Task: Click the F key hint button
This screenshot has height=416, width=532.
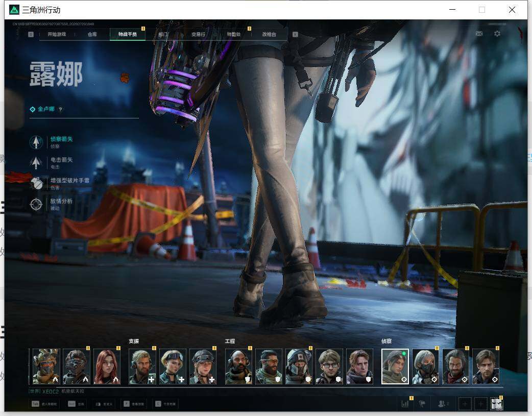Action: tap(134, 404)
